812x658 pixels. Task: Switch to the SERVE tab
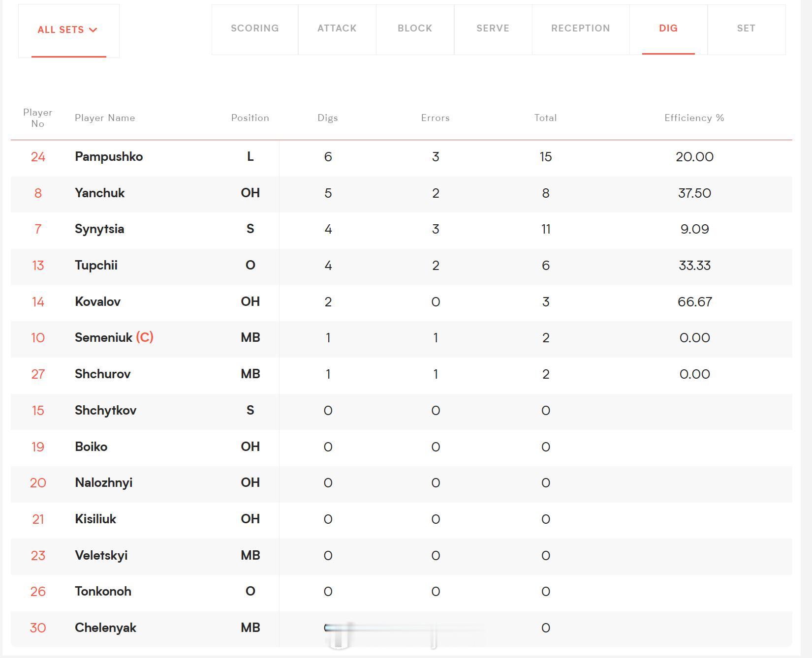pyautogui.click(x=493, y=29)
